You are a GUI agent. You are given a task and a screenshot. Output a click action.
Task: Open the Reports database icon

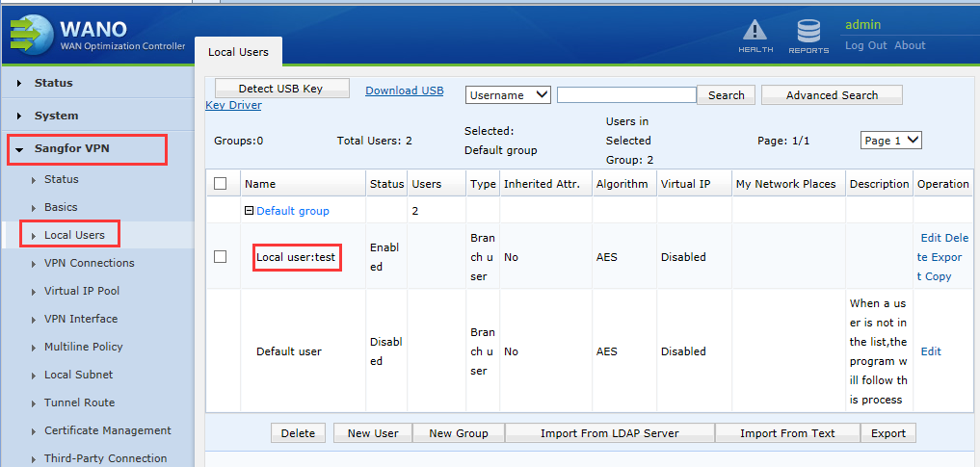point(808,32)
